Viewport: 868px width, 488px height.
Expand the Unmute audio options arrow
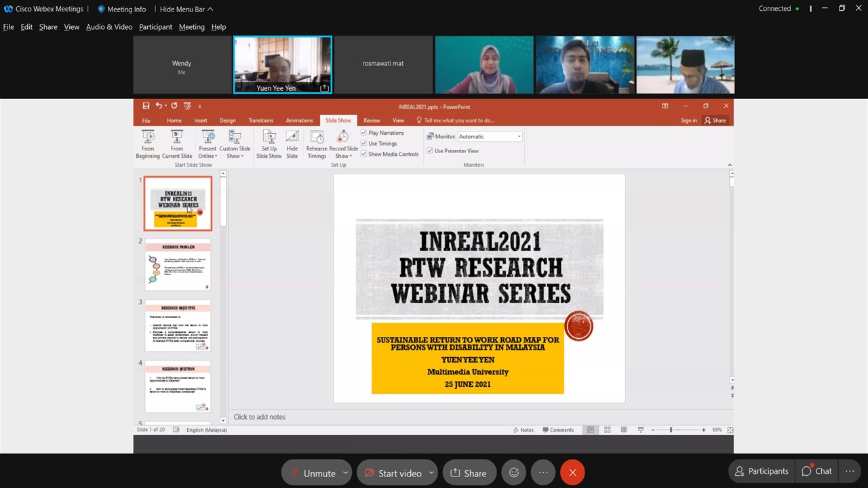[x=345, y=472]
